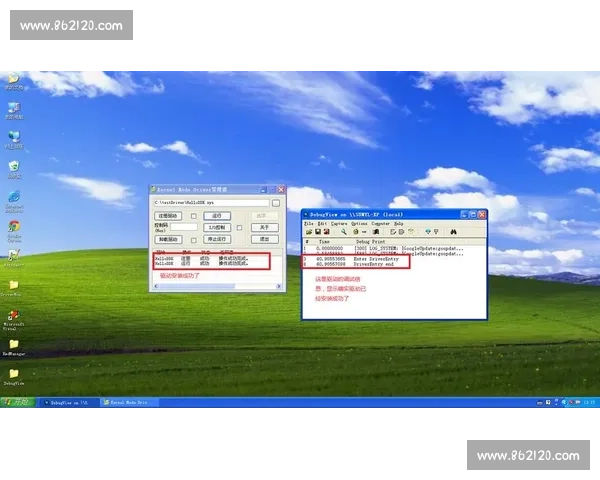Click the red icon after the save icon
The width and height of the screenshot is (600, 480).
tap(326, 232)
